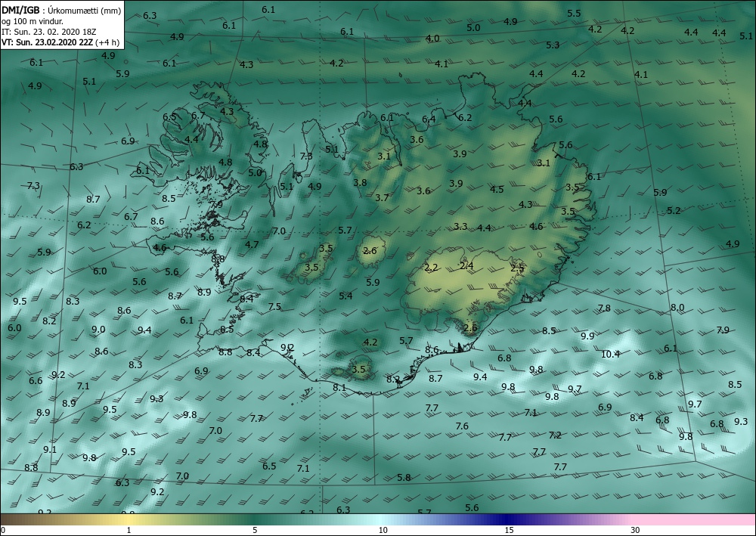The height and width of the screenshot is (536, 756).
Task: Click the 9.9 value southeast of Iceland
Action: coord(587,336)
